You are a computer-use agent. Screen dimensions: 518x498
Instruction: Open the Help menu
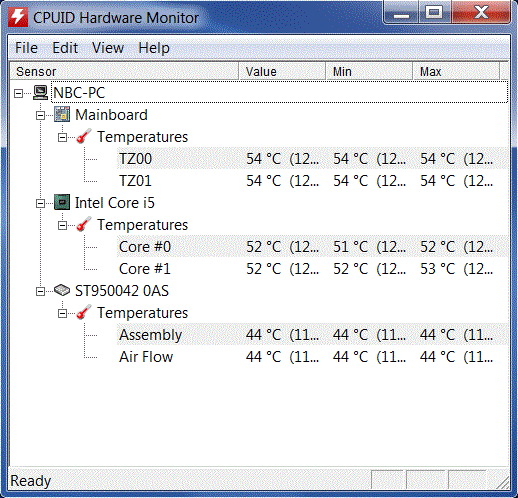click(x=154, y=48)
